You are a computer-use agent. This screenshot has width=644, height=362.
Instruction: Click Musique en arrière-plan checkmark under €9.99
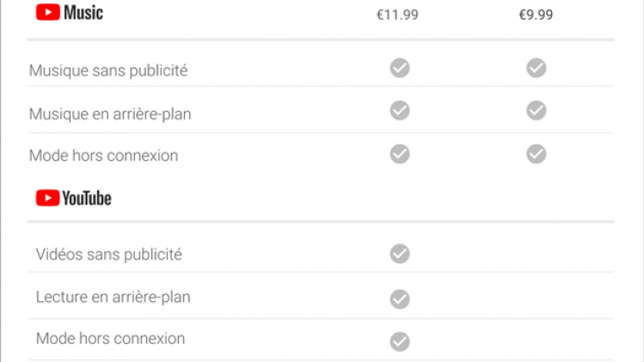click(536, 110)
